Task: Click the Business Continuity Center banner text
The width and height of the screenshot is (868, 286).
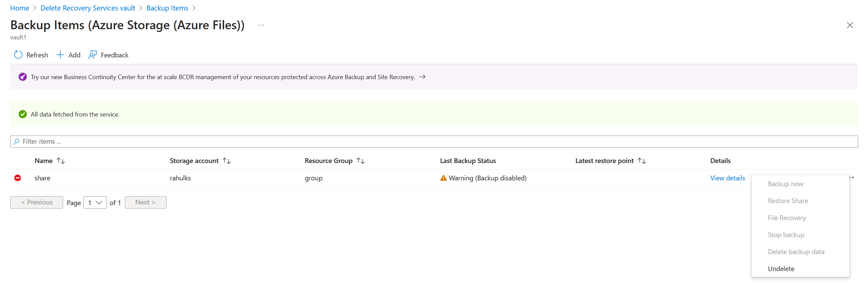Action: [223, 77]
